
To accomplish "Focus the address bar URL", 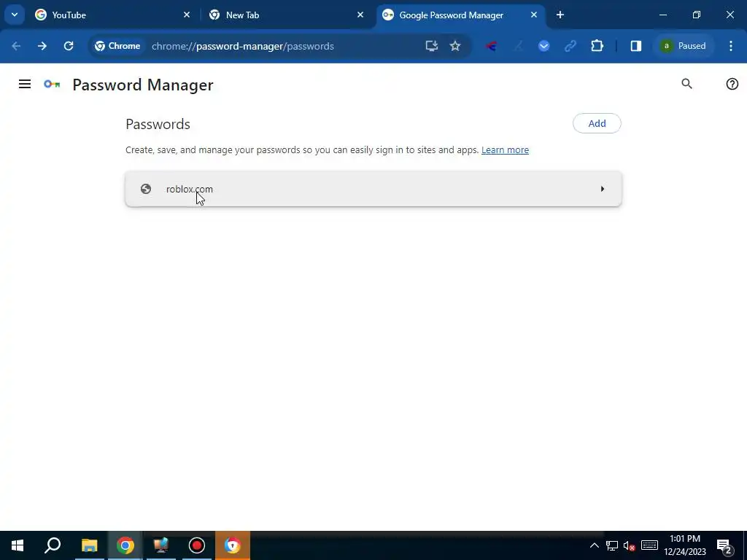I will [242, 46].
